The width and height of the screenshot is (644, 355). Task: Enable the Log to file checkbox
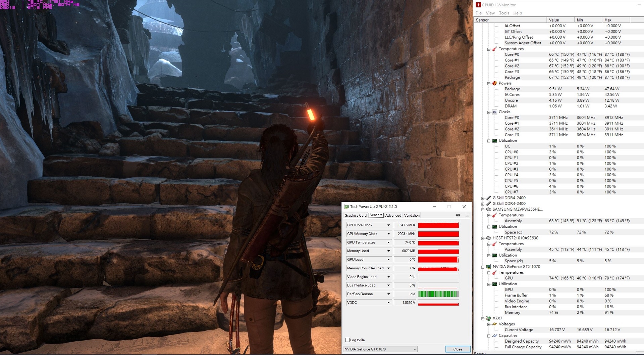(347, 340)
